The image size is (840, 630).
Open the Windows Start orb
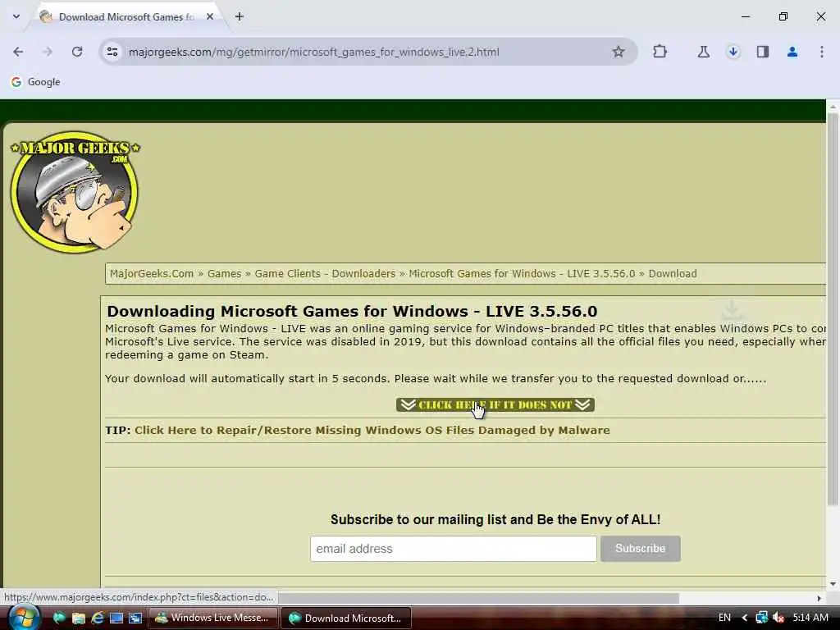pos(23,617)
